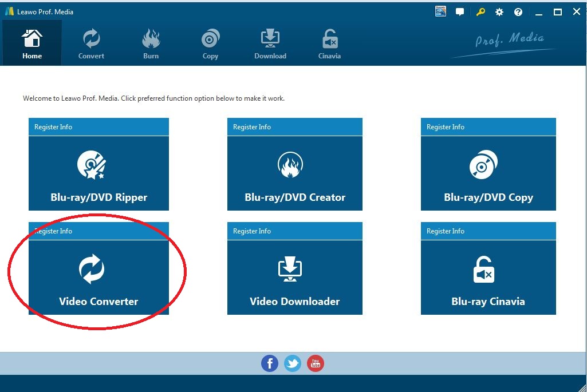
Task: Click the Blu-ray/DVD Copy disc icon
Action: (x=487, y=166)
